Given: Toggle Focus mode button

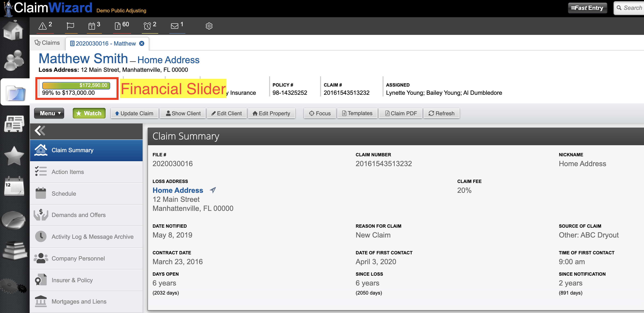Looking at the screenshot, I should coord(320,113).
